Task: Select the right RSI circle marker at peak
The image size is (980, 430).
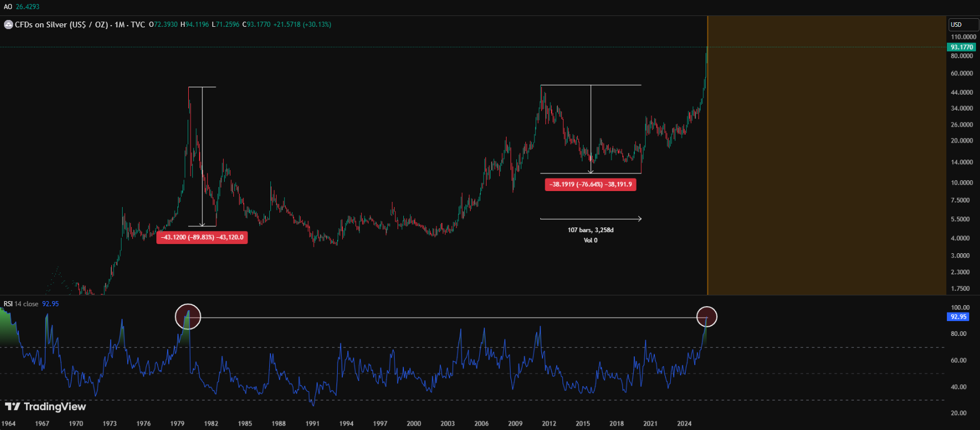Action: tap(707, 317)
